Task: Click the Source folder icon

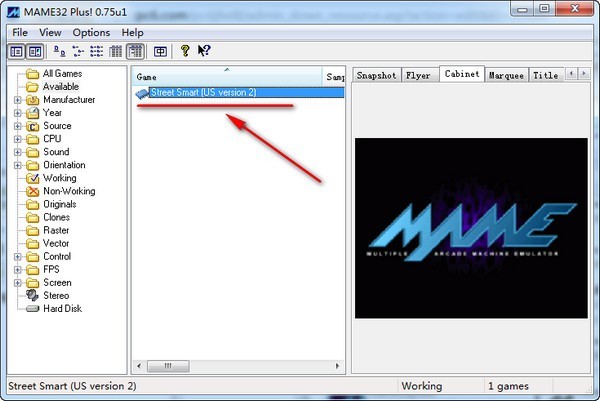Action: (33, 126)
